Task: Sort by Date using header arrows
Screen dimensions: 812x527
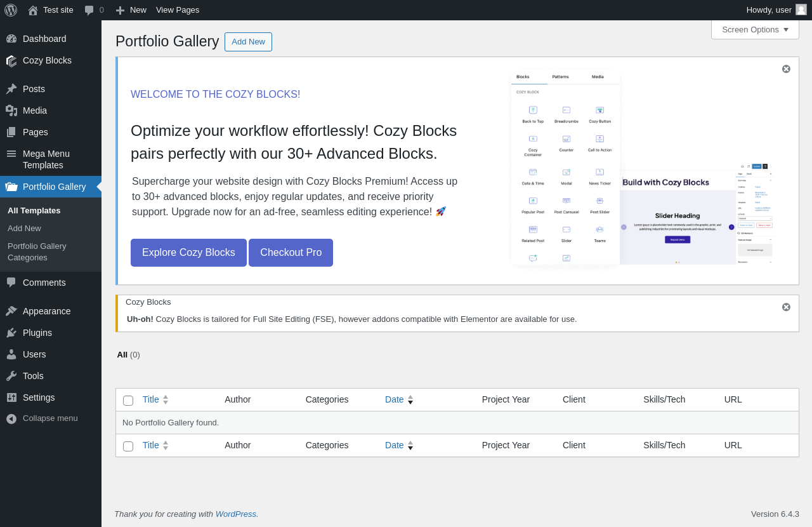Action: (x=410, y=400)
